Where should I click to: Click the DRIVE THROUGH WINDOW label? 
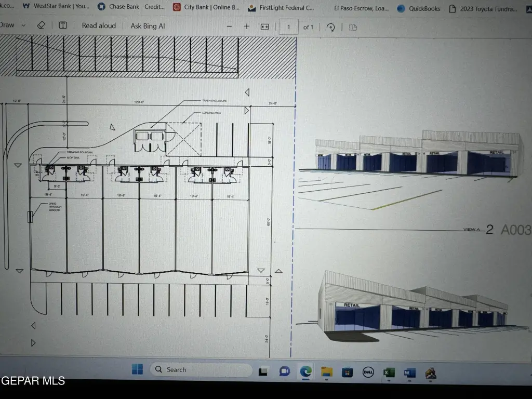pos(55,207)
